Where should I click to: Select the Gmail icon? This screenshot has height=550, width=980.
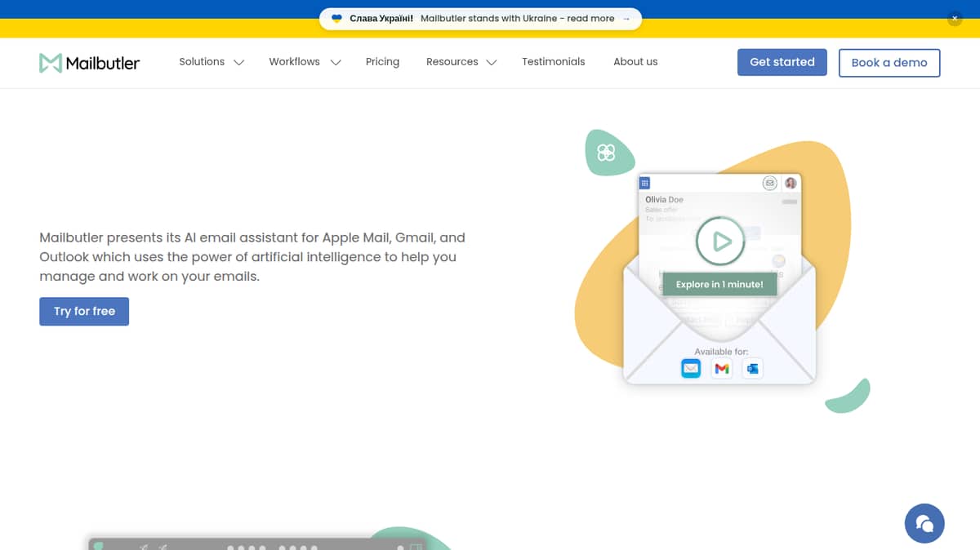pos(721,369)
